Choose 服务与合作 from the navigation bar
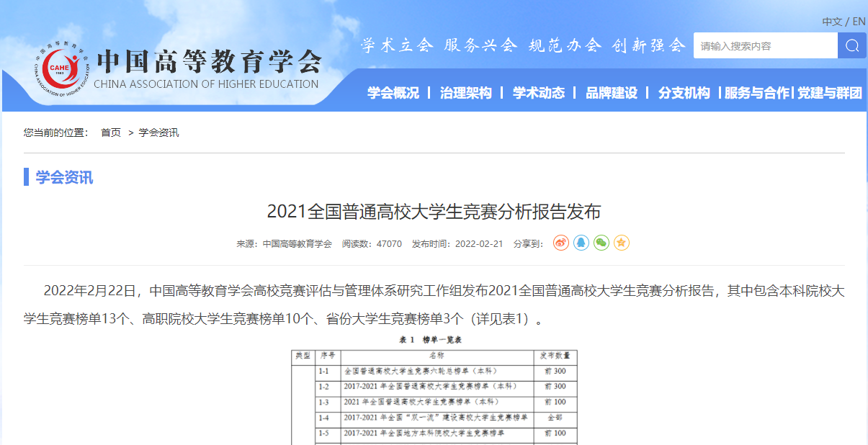Screen dimensions: 868x445 click(x=757, y=93)
